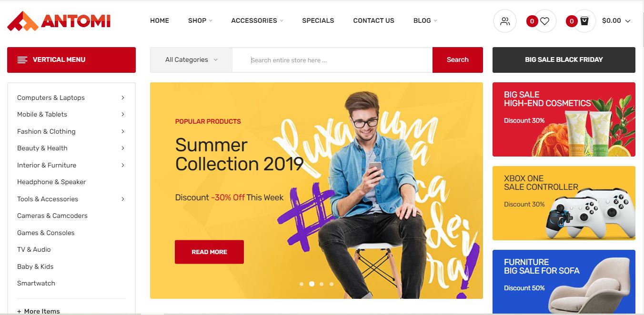Expand Tools & Accessories submenu arrow
The height and width of the screenshot is (315, 644).
(122, 199)
